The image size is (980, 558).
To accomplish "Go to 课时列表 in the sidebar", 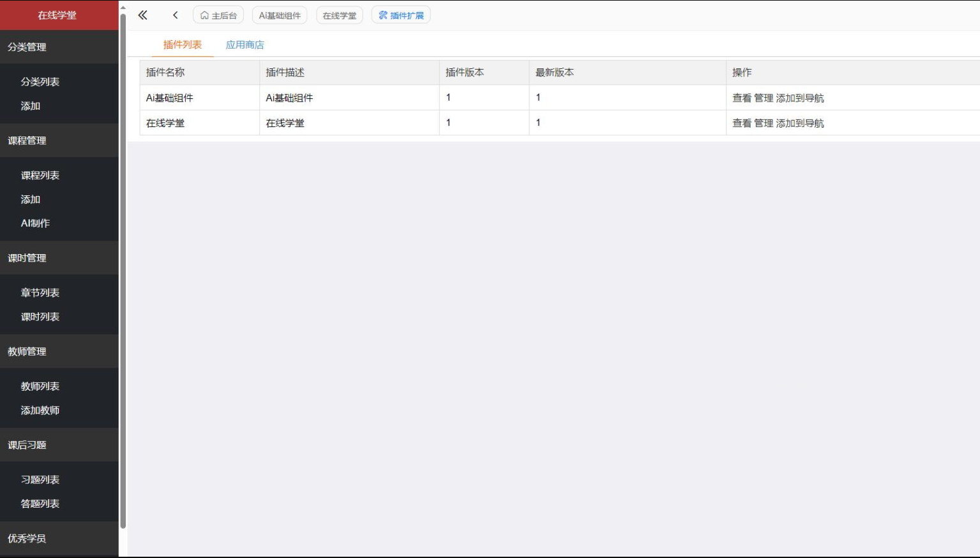I will [x=40, y=317].
